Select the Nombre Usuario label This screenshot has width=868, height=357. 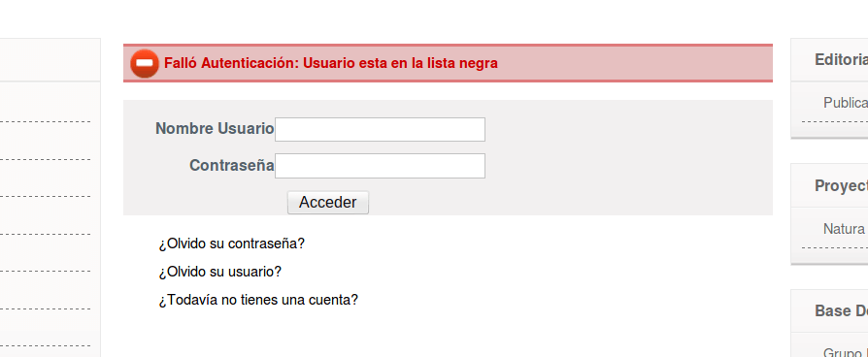pyautogui.click(x=215, y=128)
